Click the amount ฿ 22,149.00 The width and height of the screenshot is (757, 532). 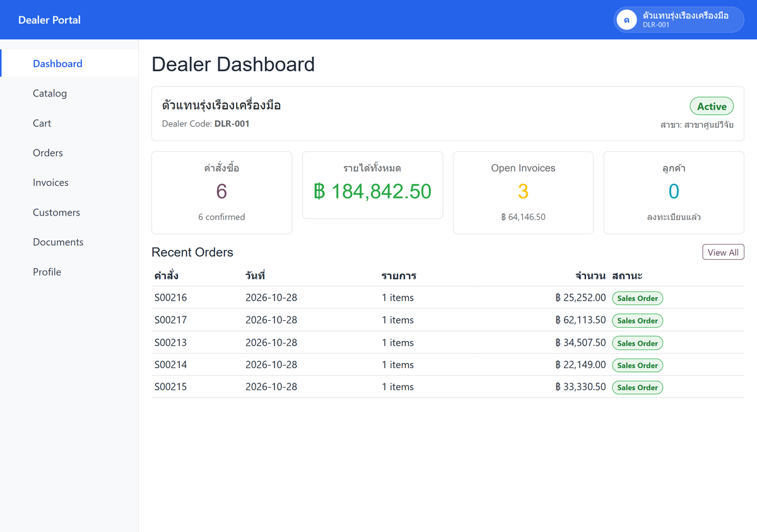[x=580, y=365]
